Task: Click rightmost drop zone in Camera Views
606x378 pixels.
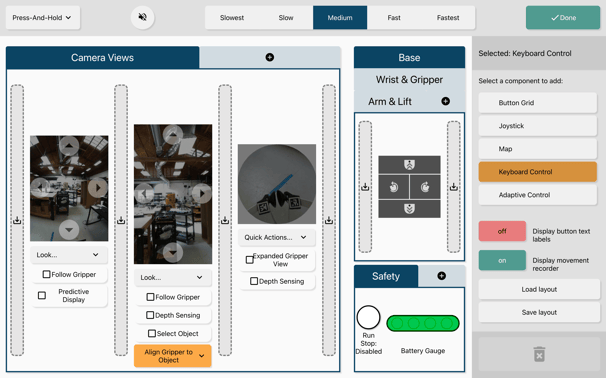Action: (x=329, y=220)
